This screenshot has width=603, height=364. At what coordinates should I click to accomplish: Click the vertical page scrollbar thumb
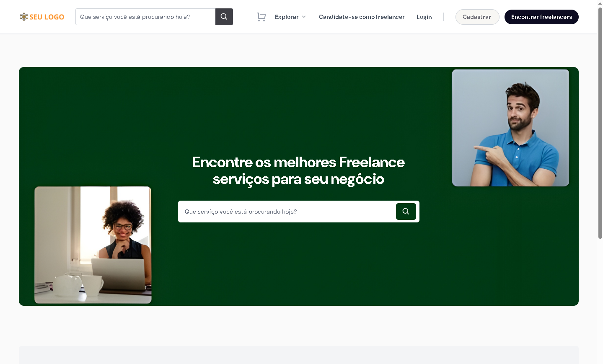[600, 126]
